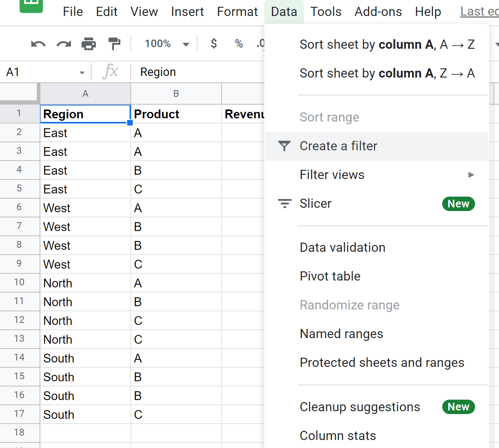Click the redo arrow icon
The image size is (499, 448).
click(64, 44)
